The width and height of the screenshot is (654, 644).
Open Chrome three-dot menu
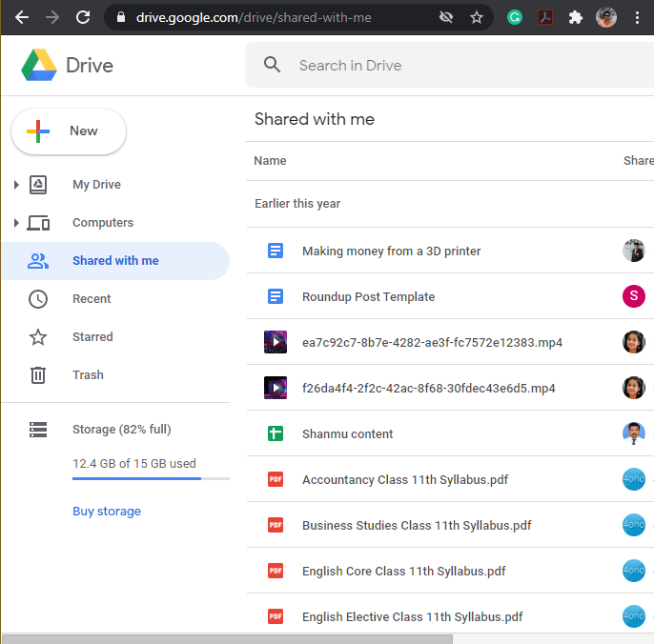(x=637, y=17)
